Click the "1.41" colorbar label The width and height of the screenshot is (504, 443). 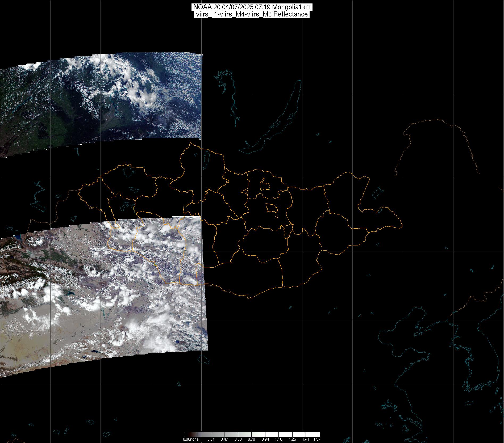[x=306, y=439]
